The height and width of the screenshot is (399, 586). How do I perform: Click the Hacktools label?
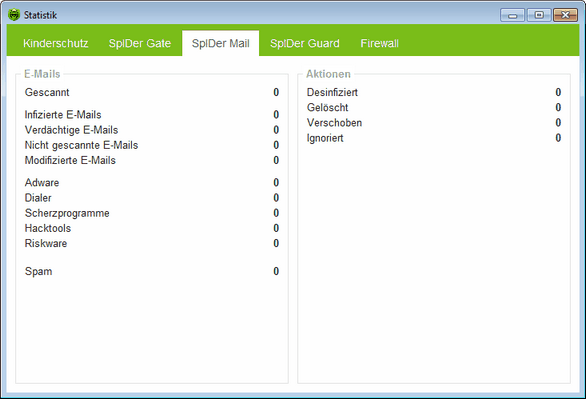pos(48,228)
